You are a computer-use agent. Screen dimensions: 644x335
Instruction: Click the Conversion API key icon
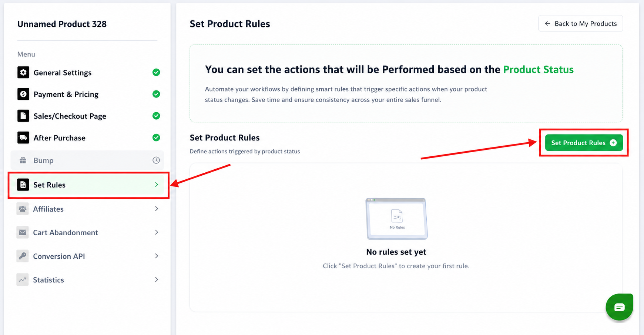coord(23,256)
